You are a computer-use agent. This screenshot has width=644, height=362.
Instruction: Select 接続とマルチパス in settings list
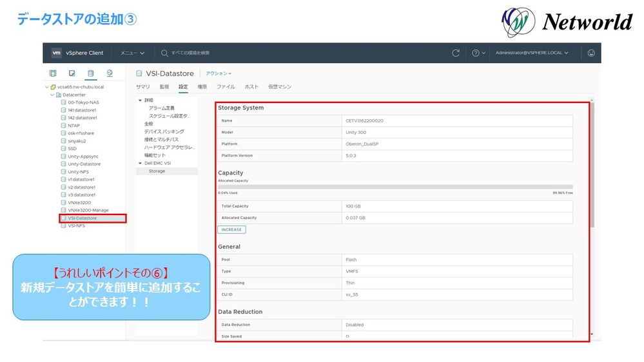161,140
